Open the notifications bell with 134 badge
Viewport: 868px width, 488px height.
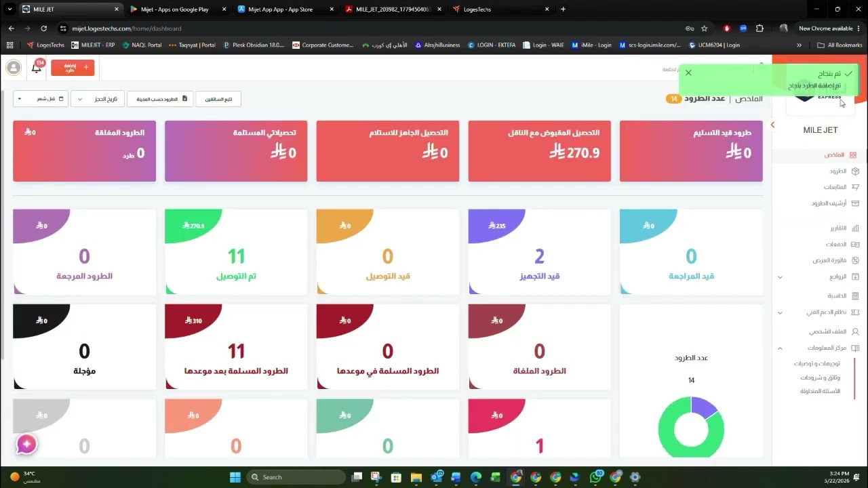(x=37, y=66)
